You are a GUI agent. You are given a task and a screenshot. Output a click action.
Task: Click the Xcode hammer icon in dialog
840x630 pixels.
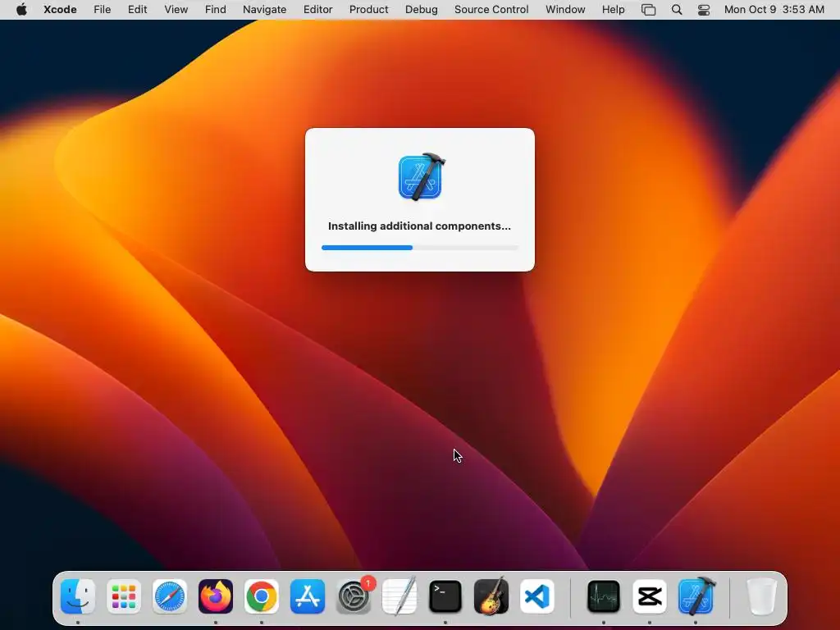point(422,177)
